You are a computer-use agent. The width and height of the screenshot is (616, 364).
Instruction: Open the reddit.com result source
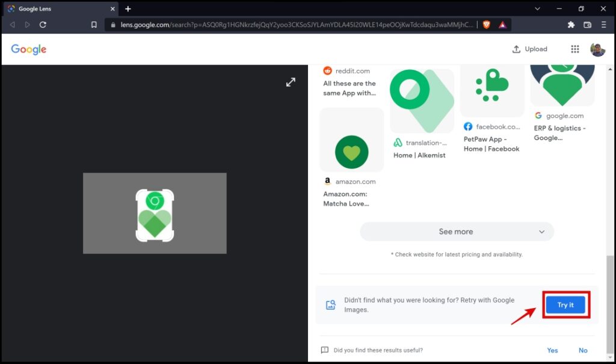coord(353,71)
